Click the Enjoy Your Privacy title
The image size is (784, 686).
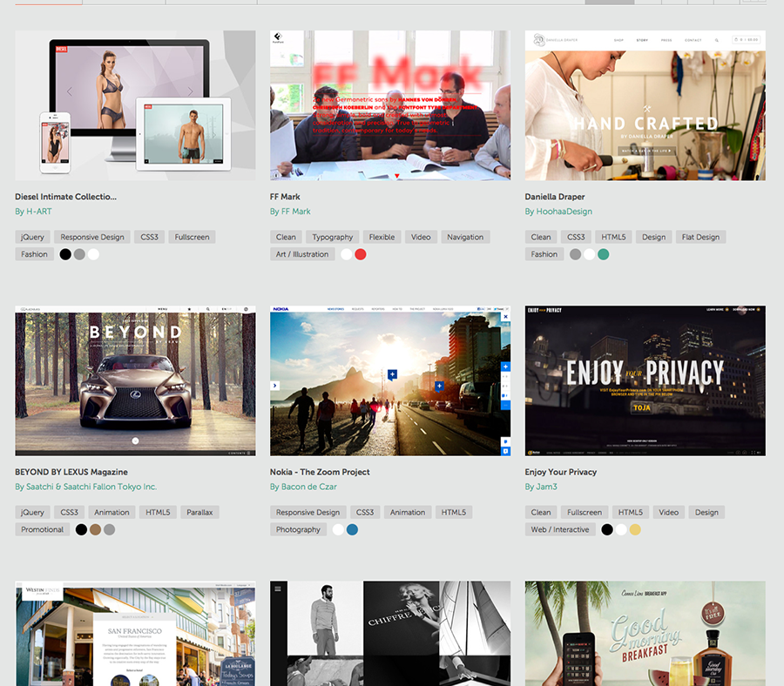[x=560, y=472]
